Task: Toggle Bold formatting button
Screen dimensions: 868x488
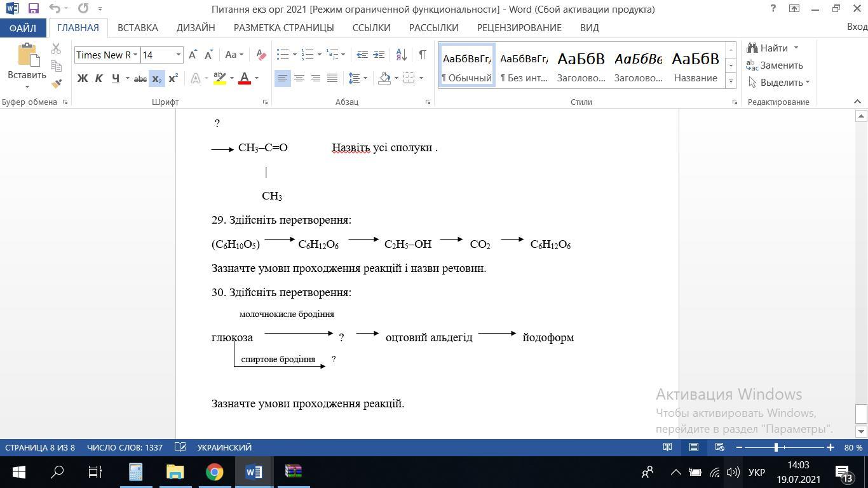Action: [x=82, y=78]
